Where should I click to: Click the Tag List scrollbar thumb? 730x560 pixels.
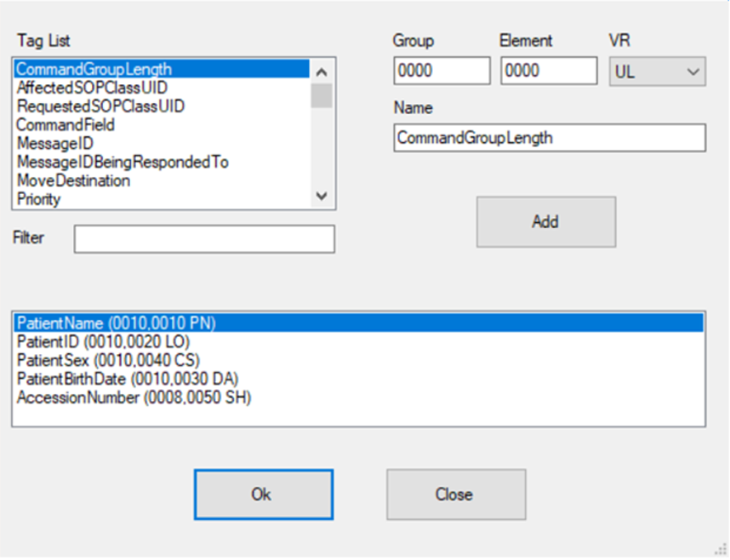[322, 95]
